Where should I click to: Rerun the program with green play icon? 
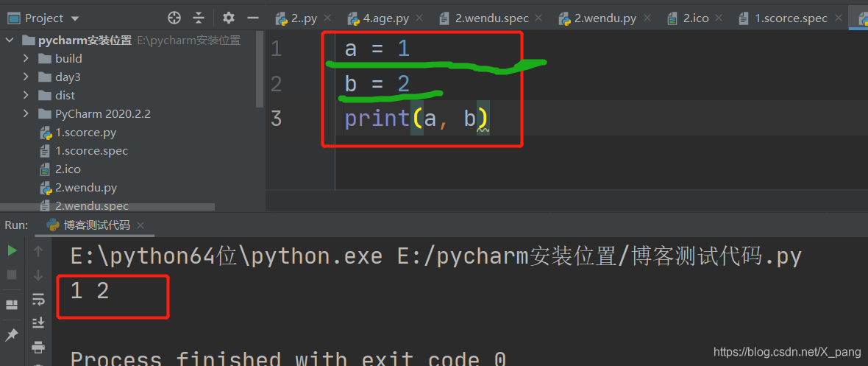12,251
